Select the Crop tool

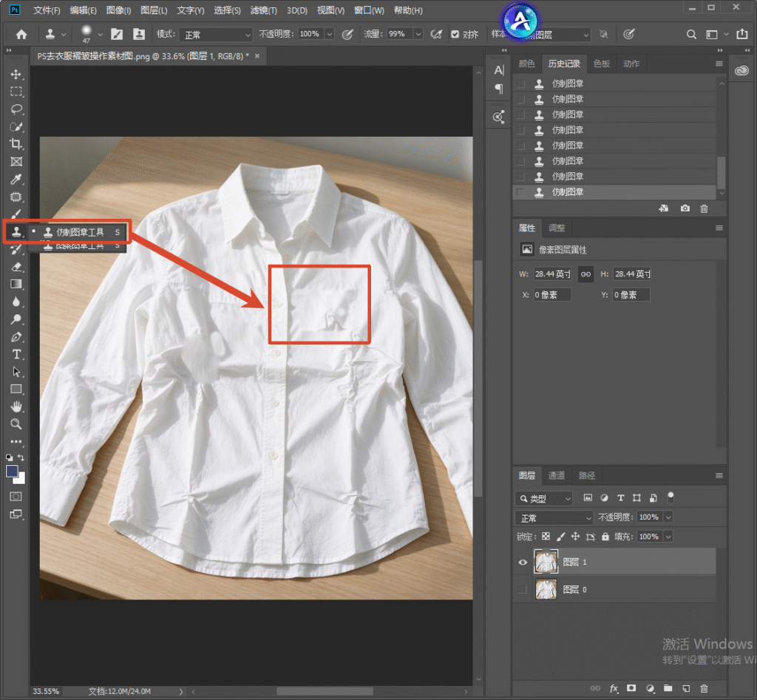[16, 144]
